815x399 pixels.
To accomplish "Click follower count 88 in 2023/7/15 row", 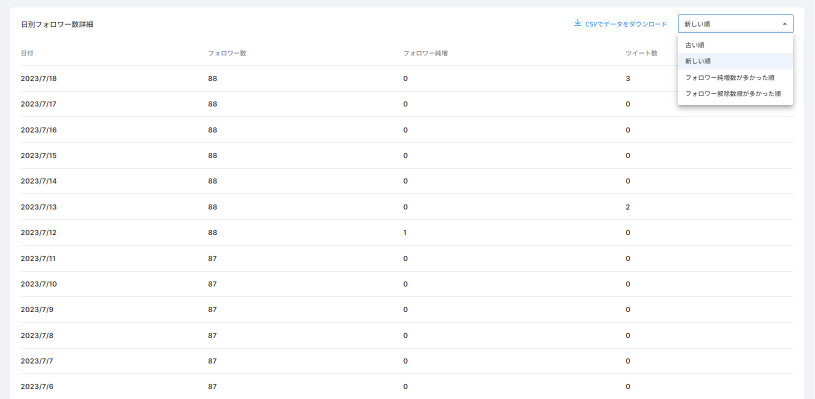I will point(213,156).
